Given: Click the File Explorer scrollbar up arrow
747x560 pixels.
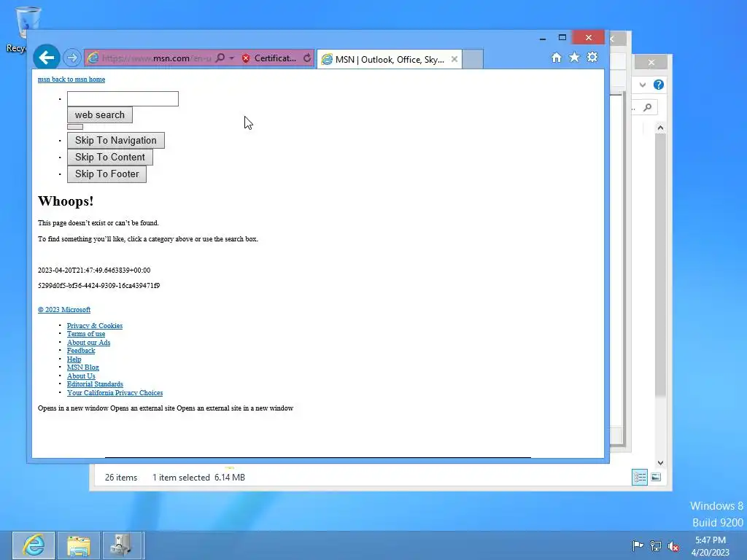Looking at the screenshot, I should click(x=660, y=128).
